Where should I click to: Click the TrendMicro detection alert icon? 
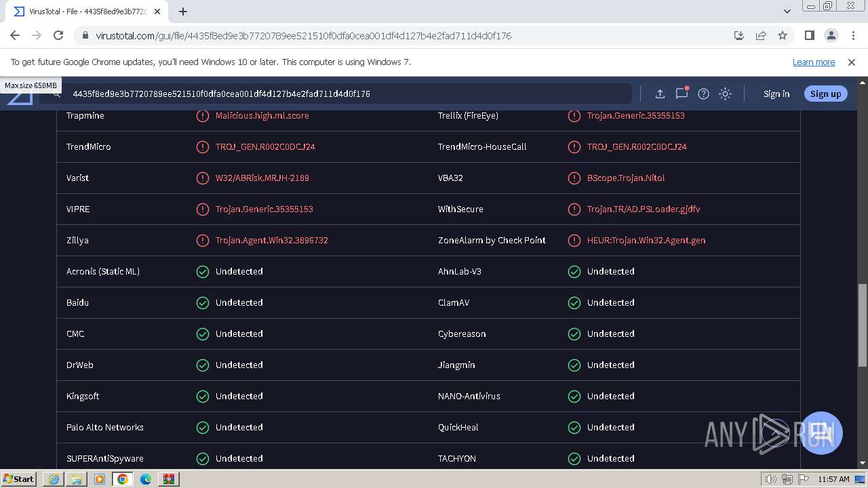(x=202, y=147)
